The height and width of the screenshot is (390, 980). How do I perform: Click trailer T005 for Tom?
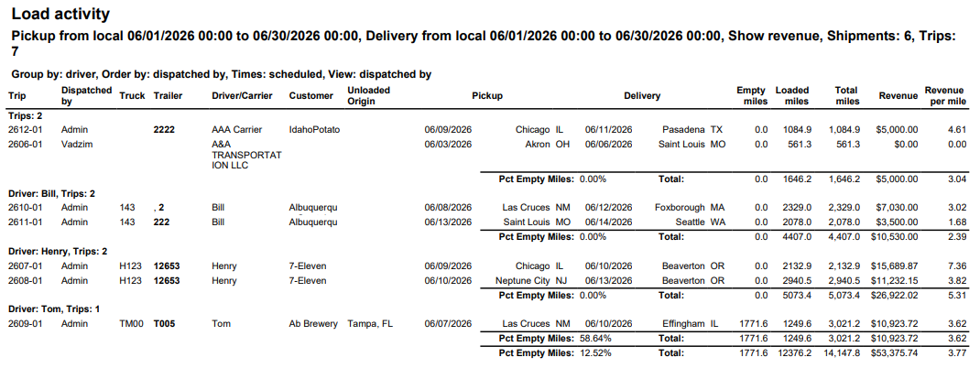[167, 324]
